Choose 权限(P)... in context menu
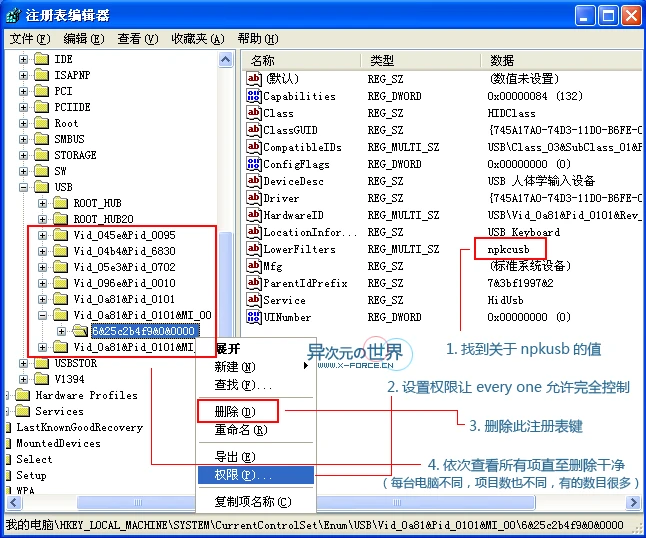This screenshot has height=538, width=646. click(256, 475)
